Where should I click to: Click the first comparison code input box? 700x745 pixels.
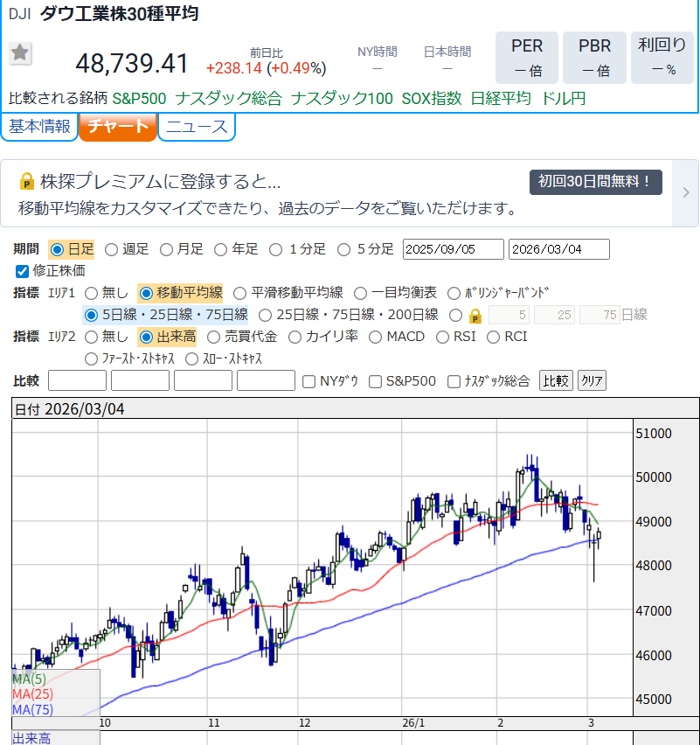[x=77, y=380]
